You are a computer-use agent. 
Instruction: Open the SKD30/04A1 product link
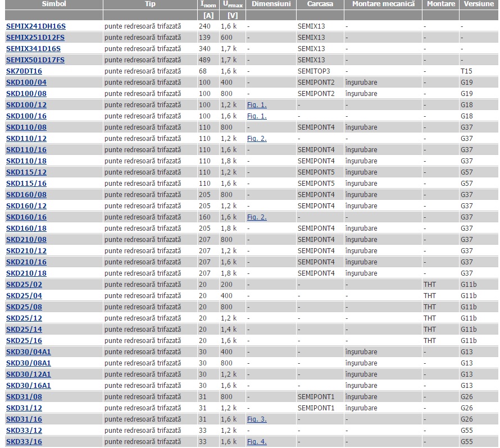click(29, 352)
